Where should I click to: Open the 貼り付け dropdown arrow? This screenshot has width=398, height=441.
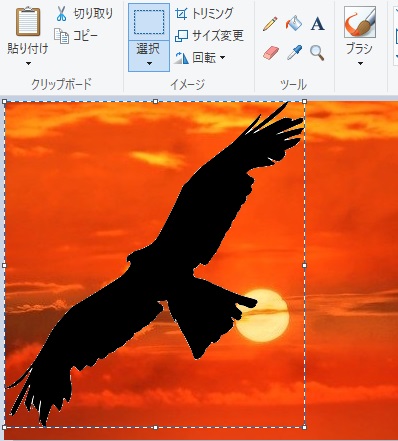(28, 63)
